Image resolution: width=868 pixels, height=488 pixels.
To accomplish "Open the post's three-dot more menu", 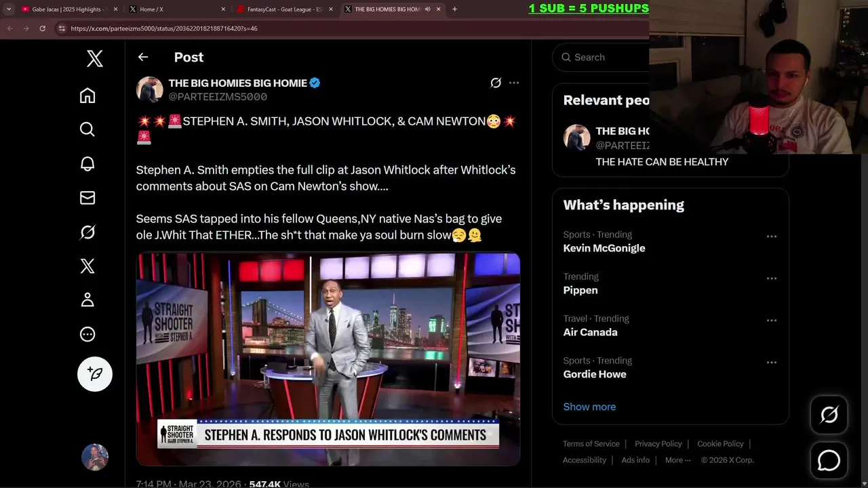I will coord(514,83).
